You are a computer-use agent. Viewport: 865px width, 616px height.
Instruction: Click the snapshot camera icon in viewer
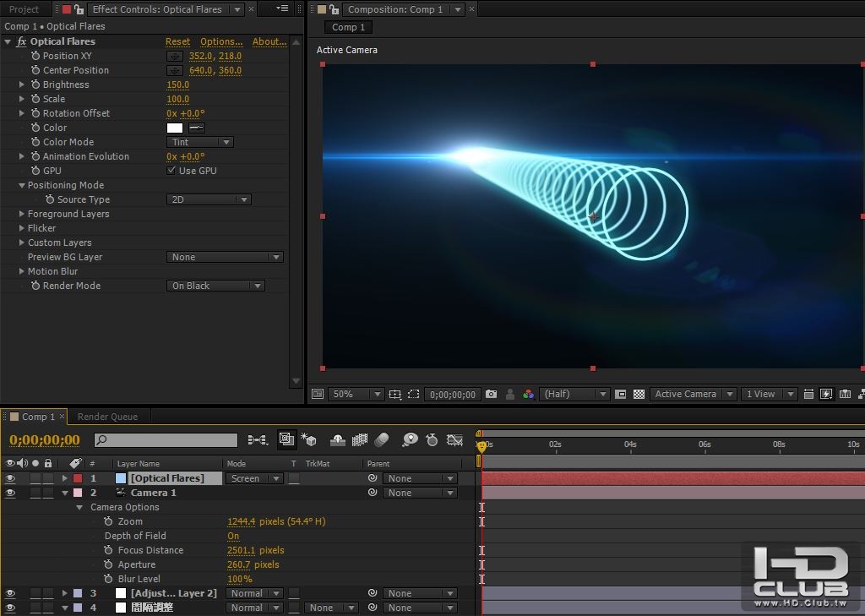pyautogui.click(x=492, y=394)
